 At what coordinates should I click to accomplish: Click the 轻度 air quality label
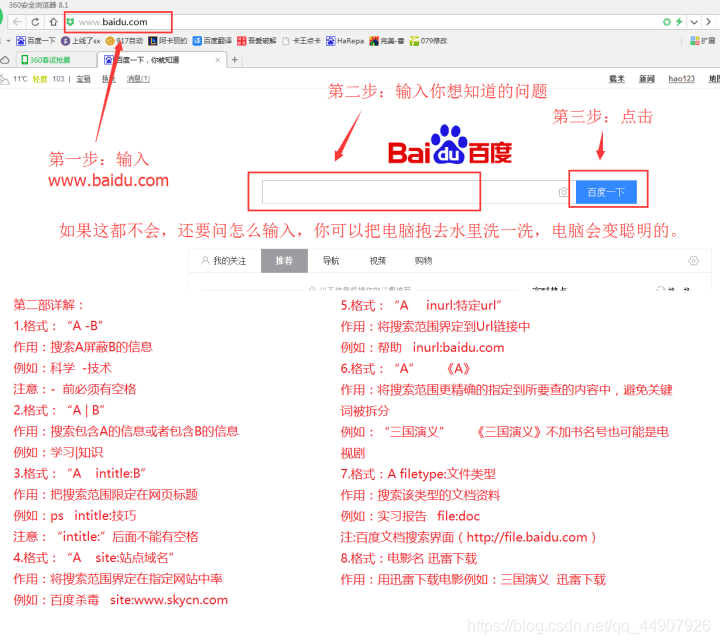[x=40, y=79]
